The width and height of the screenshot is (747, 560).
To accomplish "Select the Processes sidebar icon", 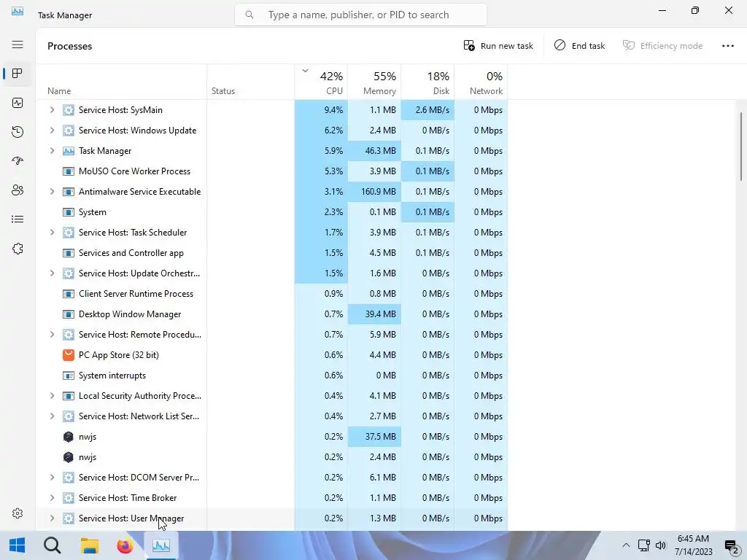I will 18,74.
